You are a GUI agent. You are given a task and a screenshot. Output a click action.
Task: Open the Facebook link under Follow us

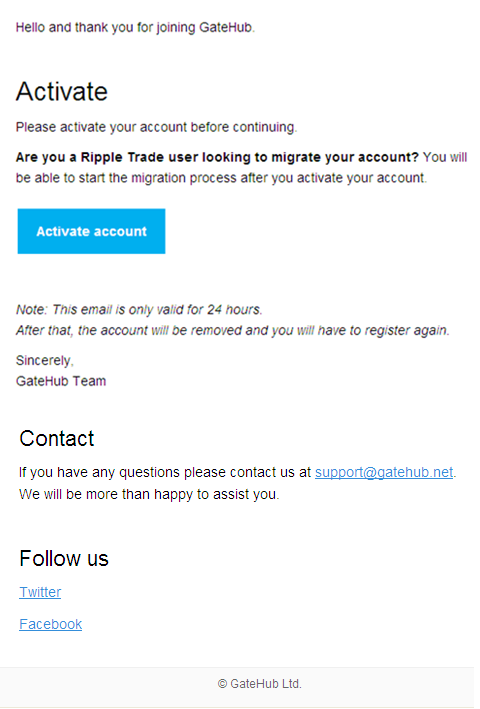[51, 624]
